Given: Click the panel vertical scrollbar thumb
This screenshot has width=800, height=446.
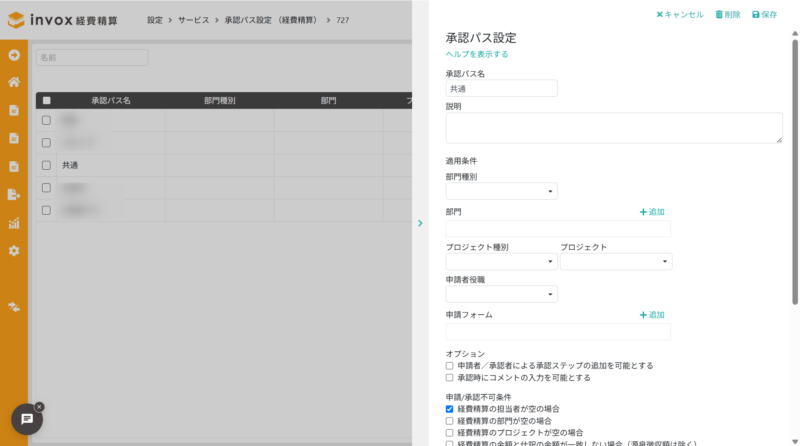Looking at the screenshot, I should [795, 172].
